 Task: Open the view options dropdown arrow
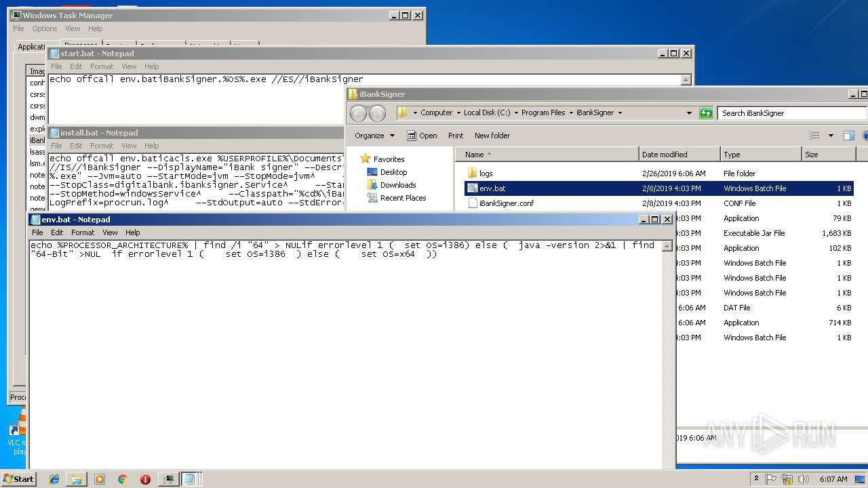pos(831,136)
